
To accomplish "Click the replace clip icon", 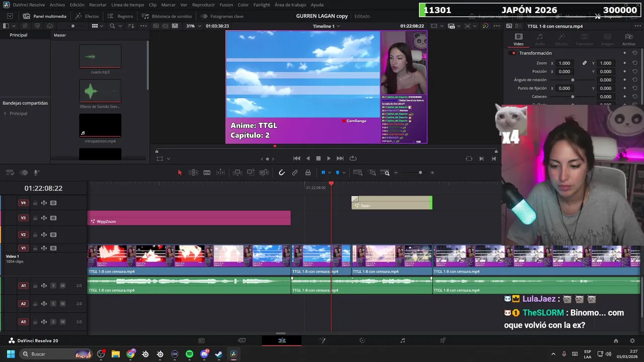I will [x=264, y=172].
